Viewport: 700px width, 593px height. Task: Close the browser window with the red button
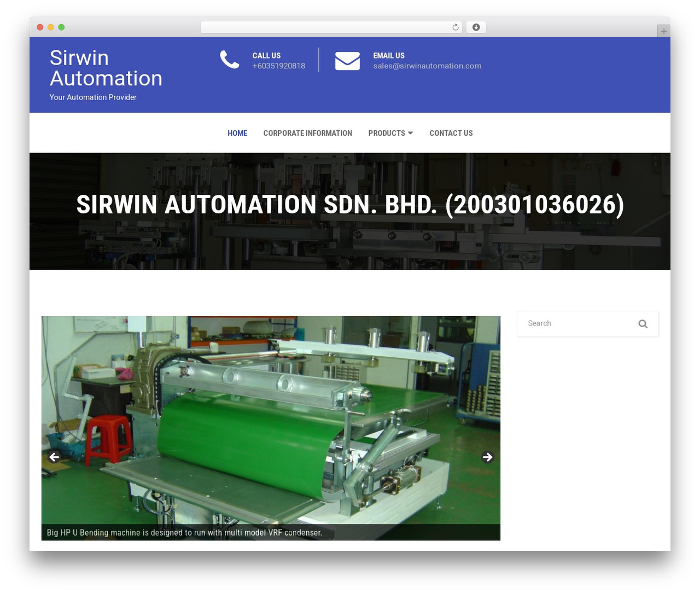(40, 27)
